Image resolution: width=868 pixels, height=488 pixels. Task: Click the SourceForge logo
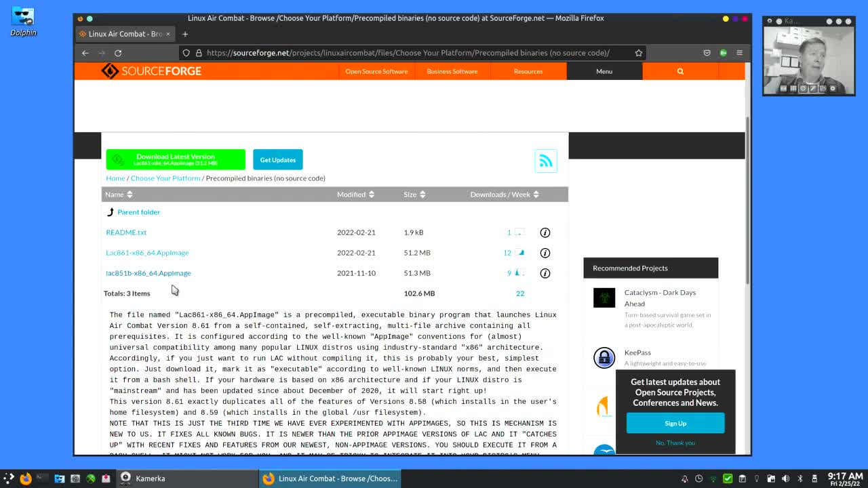(x=151, y=71)
